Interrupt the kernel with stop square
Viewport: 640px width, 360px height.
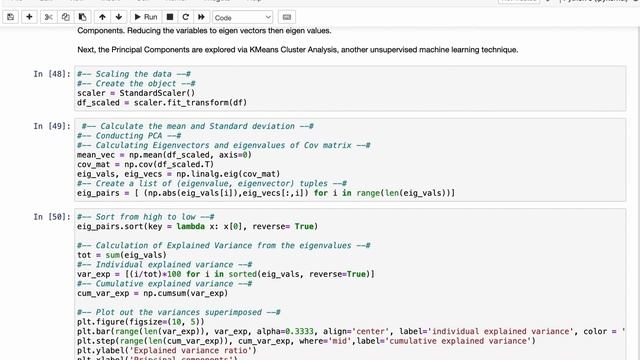(x=170, y=17)
